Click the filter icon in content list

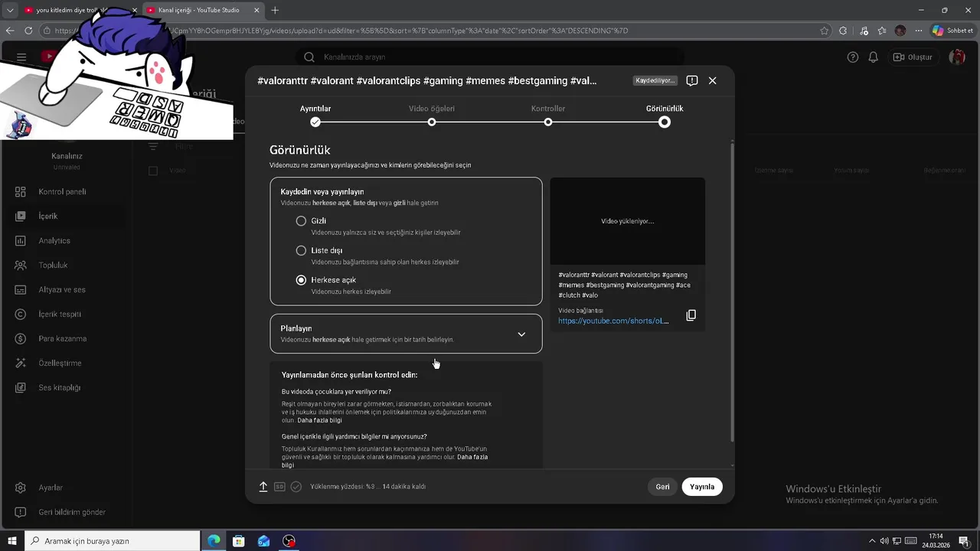(153, 146)
